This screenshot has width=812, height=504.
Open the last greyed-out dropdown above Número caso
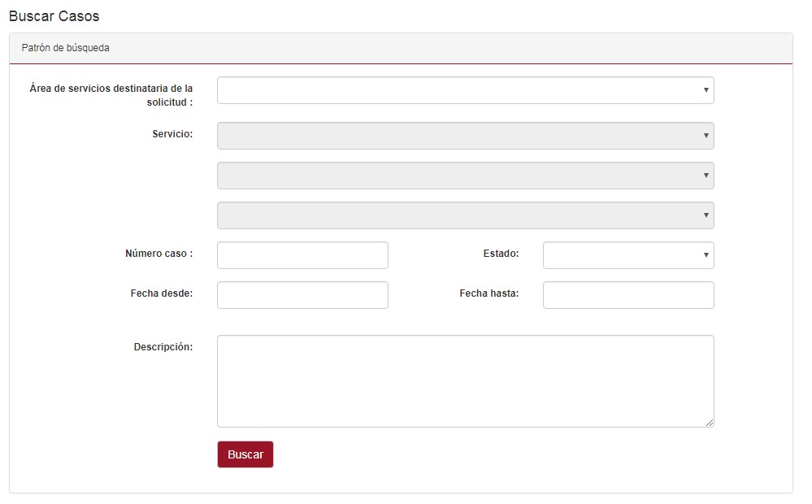[x=465, y=215]
